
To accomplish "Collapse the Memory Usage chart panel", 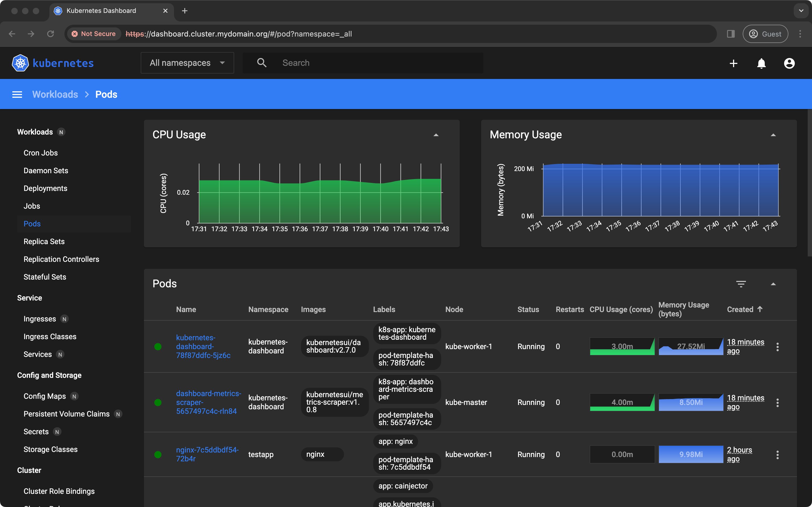I will tap(774, 135).
